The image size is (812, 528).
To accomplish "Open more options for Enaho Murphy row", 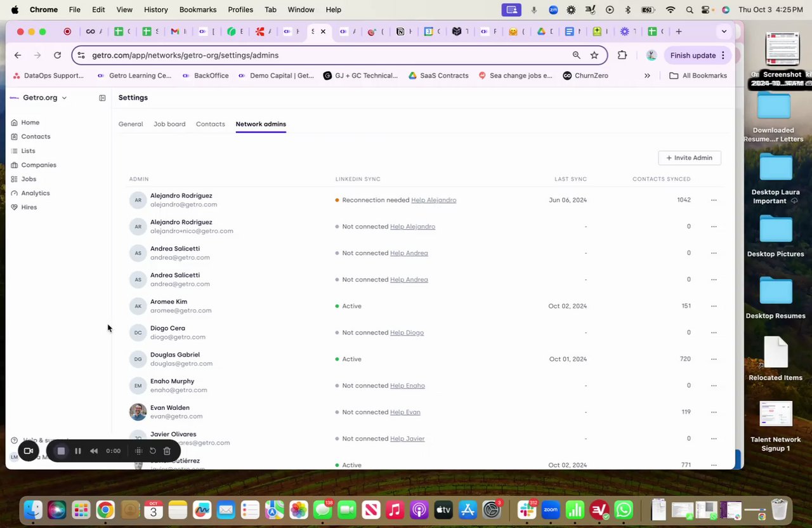I will [714, 386].
